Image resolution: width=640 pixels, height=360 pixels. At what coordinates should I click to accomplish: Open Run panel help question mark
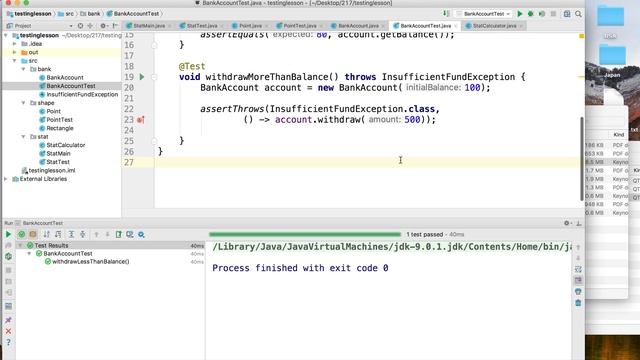(x=8, y=342)
